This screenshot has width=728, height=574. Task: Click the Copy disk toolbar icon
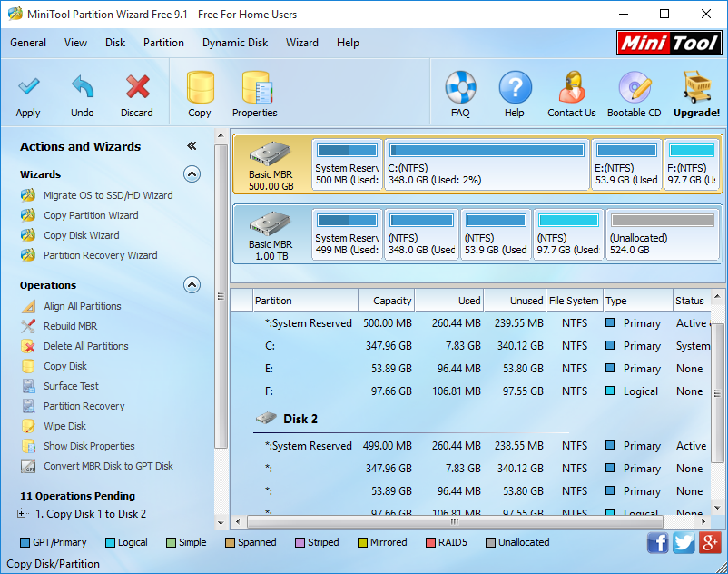click(x=200, y=87)
